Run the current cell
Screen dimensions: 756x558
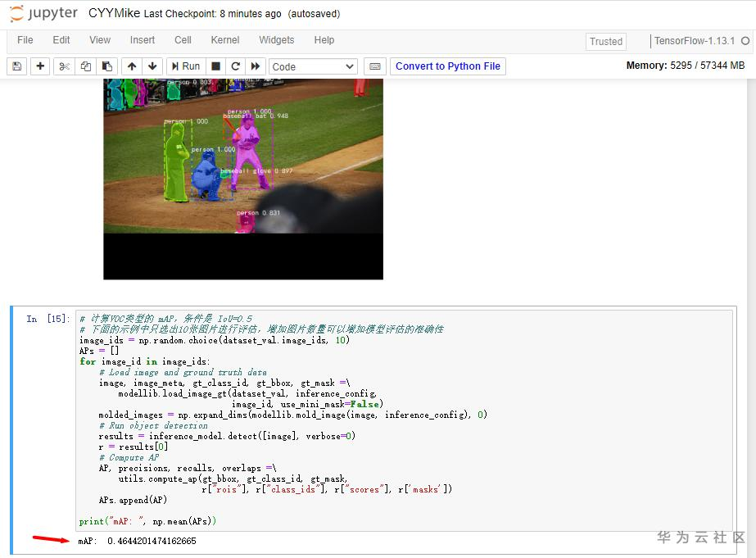pos(186,66)
